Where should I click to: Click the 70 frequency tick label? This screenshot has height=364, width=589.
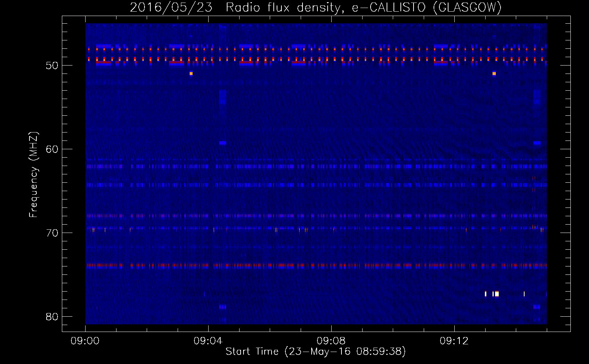click(x=52, y=233)
